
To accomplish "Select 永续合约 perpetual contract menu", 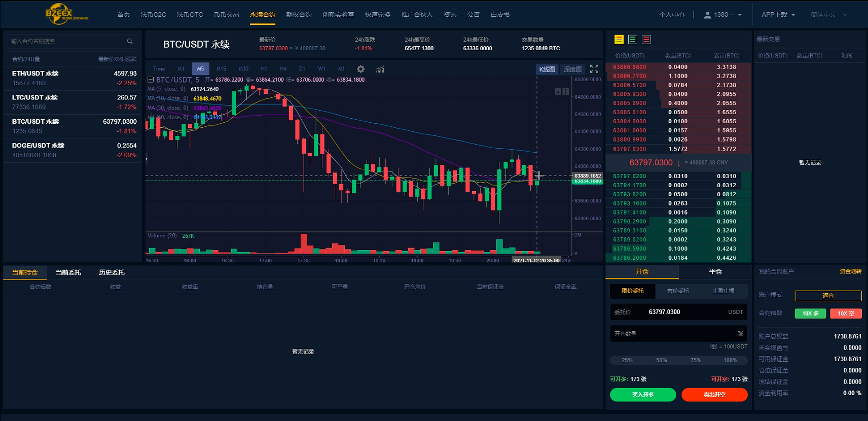I will 263,15.
